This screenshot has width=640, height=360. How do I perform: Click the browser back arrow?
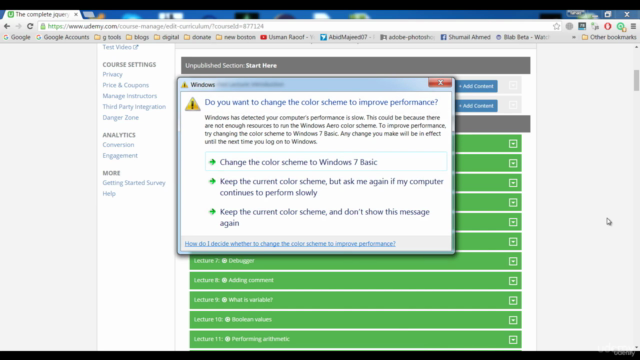(7, 26)
